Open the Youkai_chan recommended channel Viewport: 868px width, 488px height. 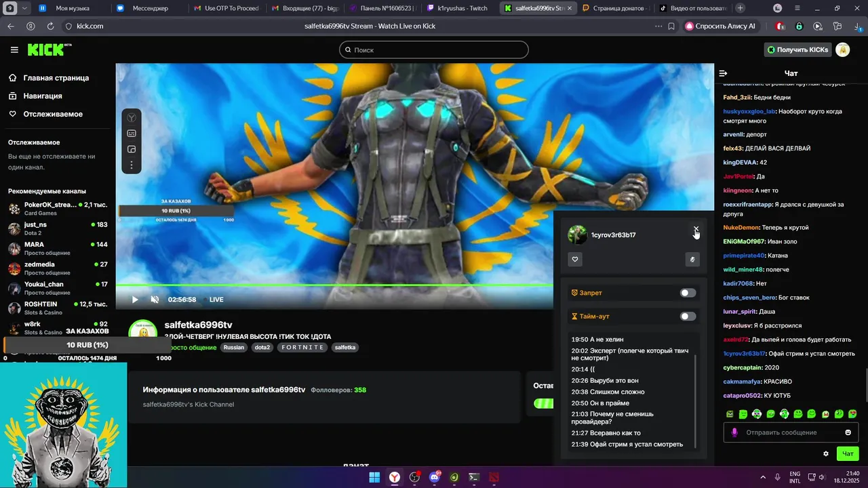58,287
